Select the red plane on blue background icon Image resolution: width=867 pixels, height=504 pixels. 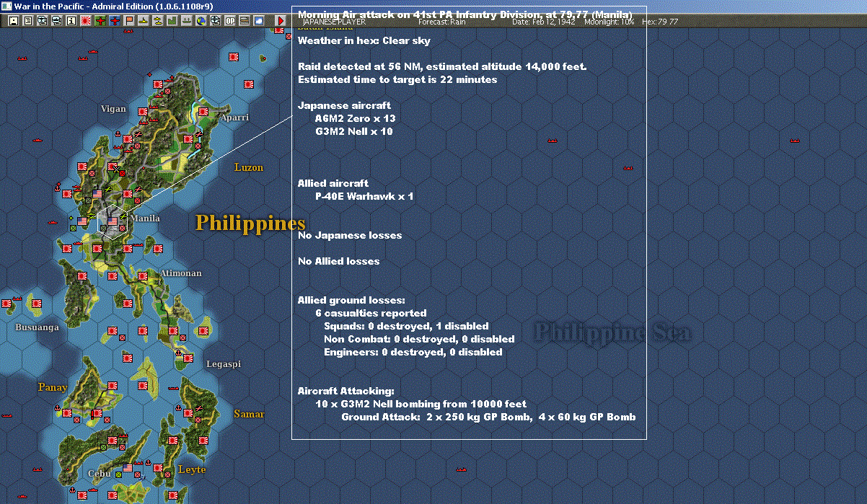click(115, 21)
